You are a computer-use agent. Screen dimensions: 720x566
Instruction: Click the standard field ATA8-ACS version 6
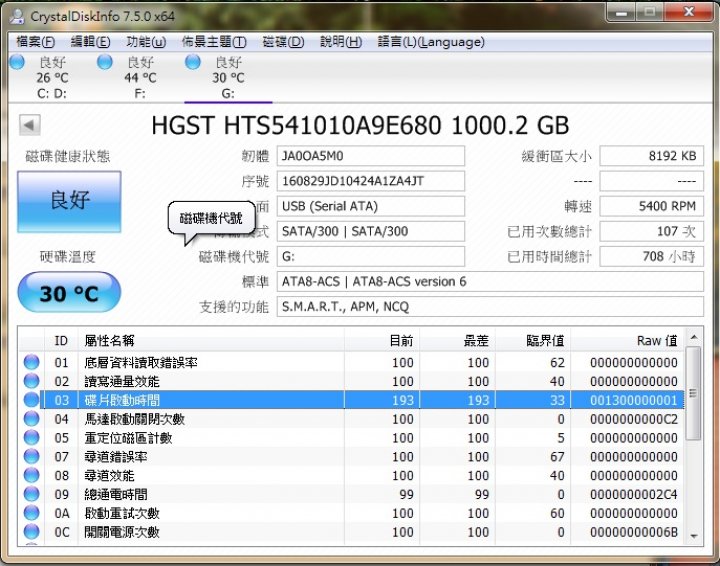[490, 281]
